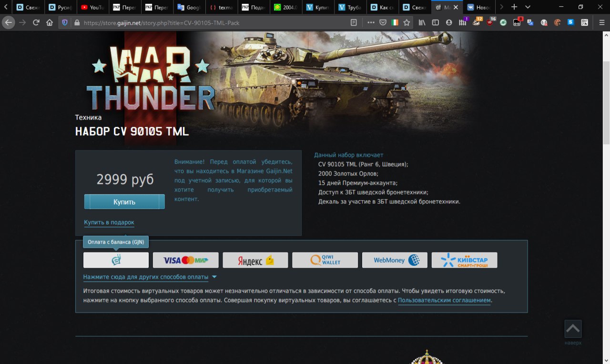Close the active Gaijin store tab

coord(456,7)
